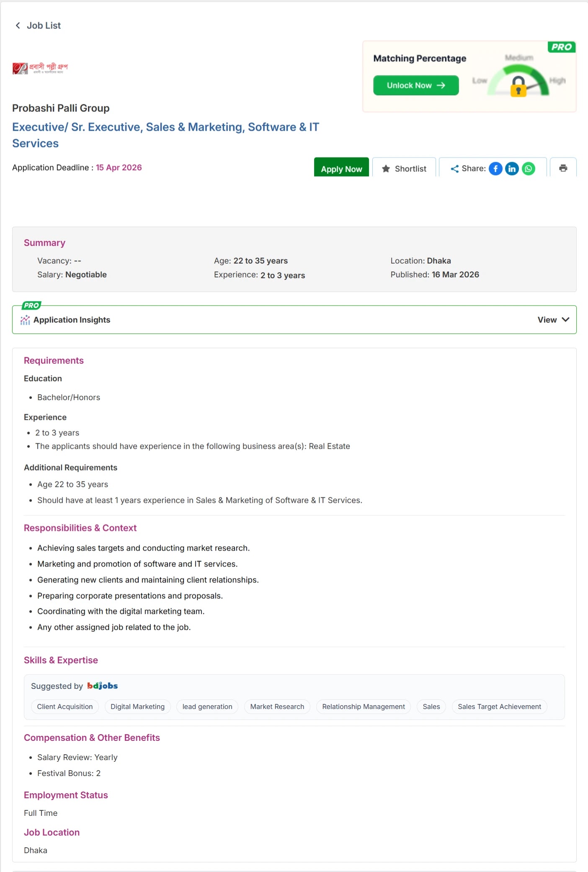Share the job on LinkedIn
The width and height of the screenshot is (588, 872).
pyautogui.click(x=512, y=168)
